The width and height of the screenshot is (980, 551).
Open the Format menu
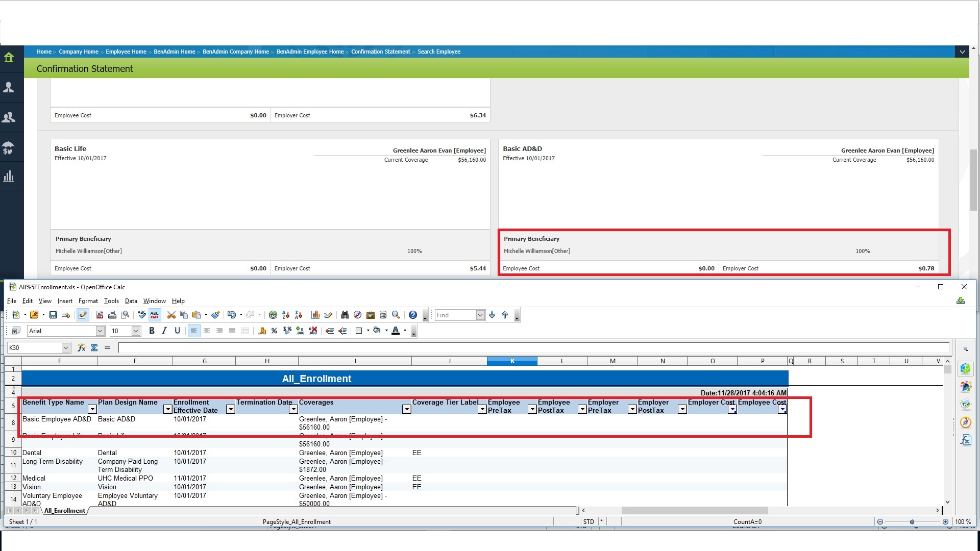88,301
